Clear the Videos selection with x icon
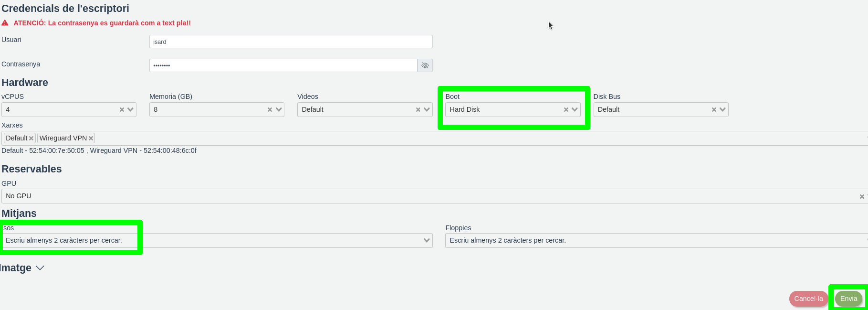 [418, 110]
